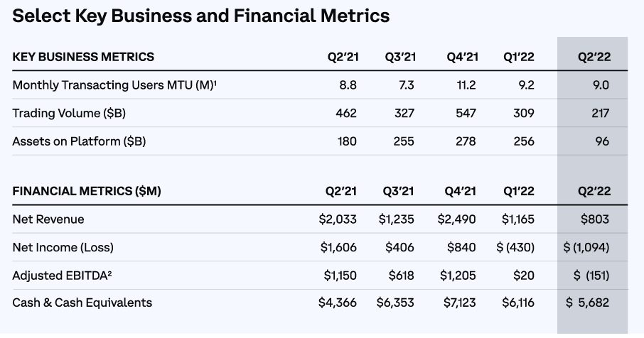Click the Q2'22 Net Revenue value $803
Viewport: 644px width, 338px height.
(x=594, y=219)
